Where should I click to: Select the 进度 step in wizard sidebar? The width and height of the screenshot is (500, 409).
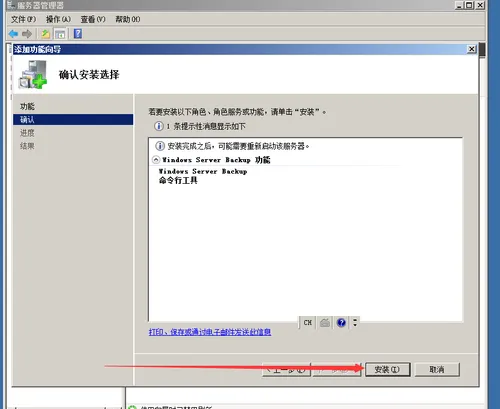[x=27, y=133]
